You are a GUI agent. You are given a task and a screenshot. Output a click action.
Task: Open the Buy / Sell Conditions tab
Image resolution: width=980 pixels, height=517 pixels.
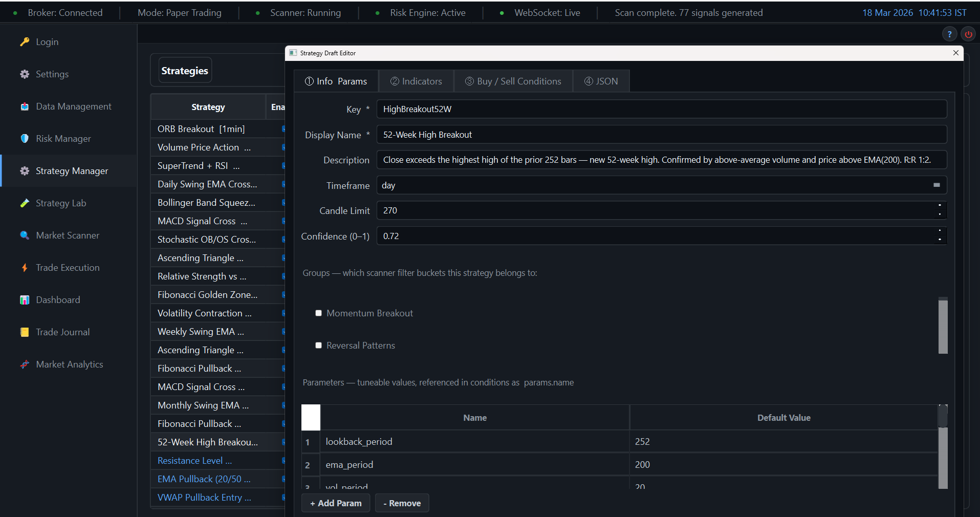click(513, 81)
